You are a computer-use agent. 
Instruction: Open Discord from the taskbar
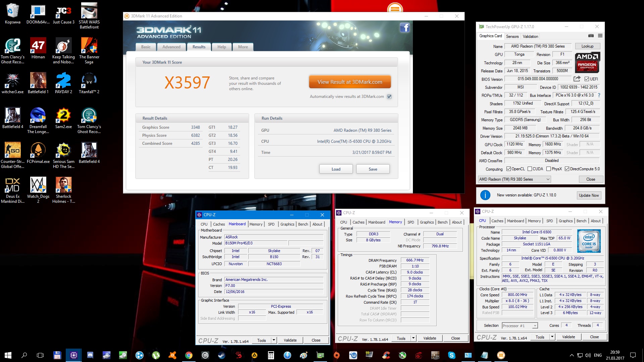pos(90,355)
